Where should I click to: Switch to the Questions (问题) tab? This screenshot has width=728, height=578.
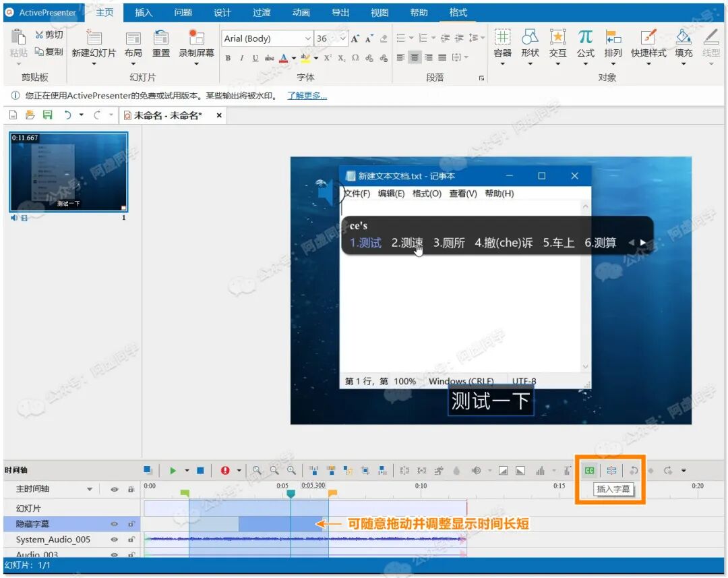[x=183, y=13]
